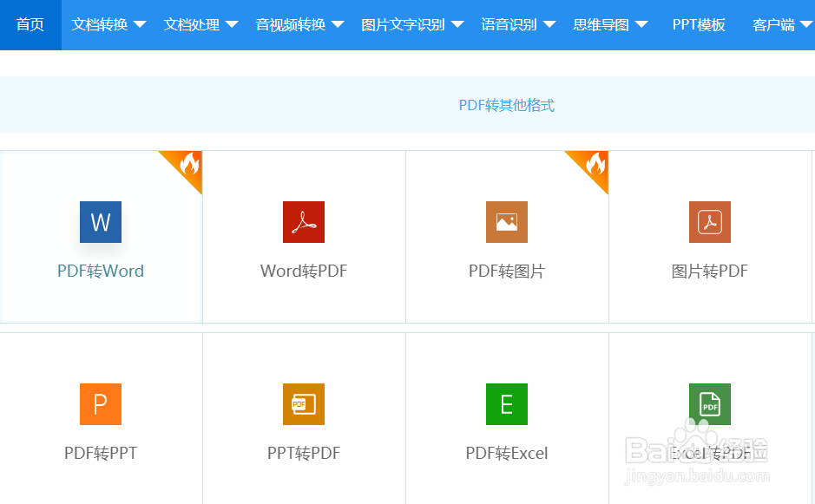Open the PPT模板 page
The image size is (815, 504).
pyautogui.click(x=699, y=24)
